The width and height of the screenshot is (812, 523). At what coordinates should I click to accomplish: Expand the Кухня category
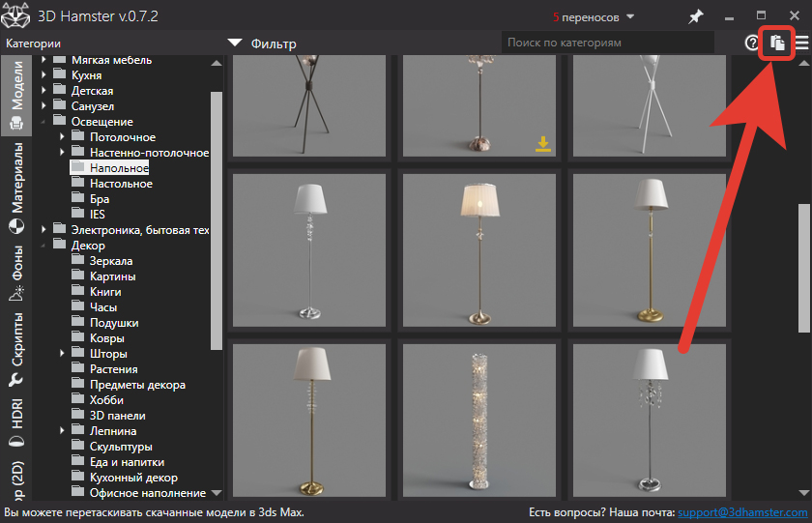click(x=43, y=75)
